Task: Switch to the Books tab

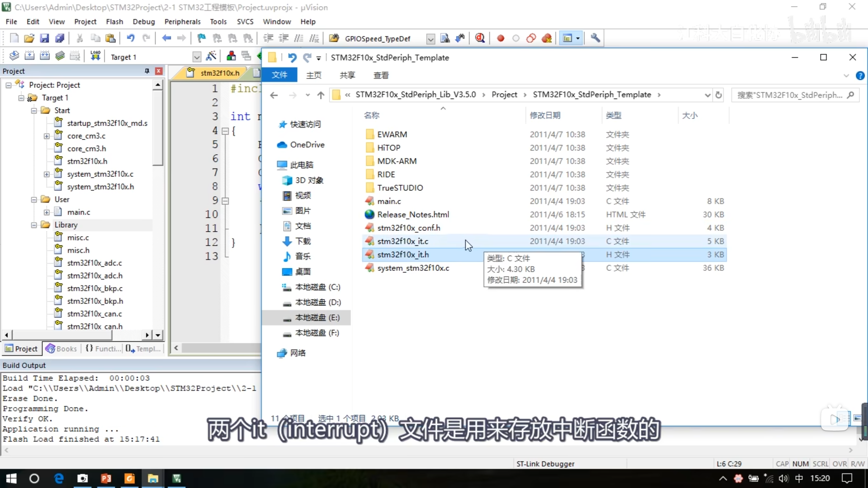Action: 62,349
